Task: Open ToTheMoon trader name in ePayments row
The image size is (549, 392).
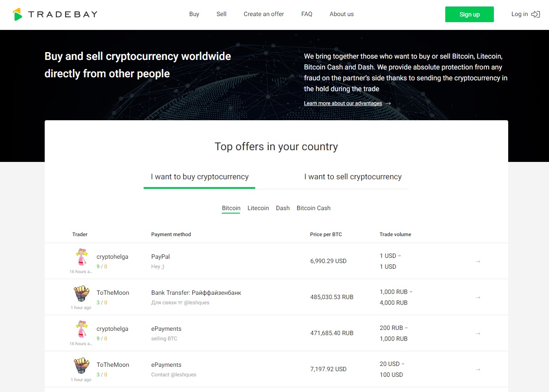Action: [x=113, y=365]
